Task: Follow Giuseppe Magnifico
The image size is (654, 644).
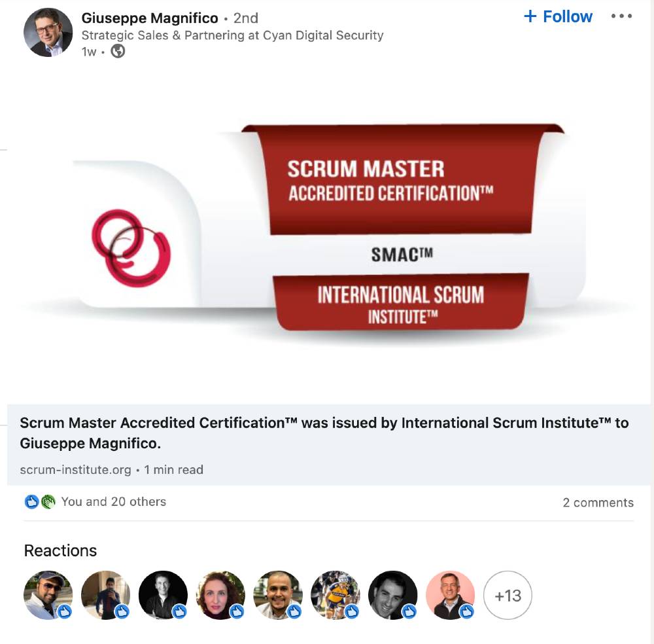Action: coord(558,16)
